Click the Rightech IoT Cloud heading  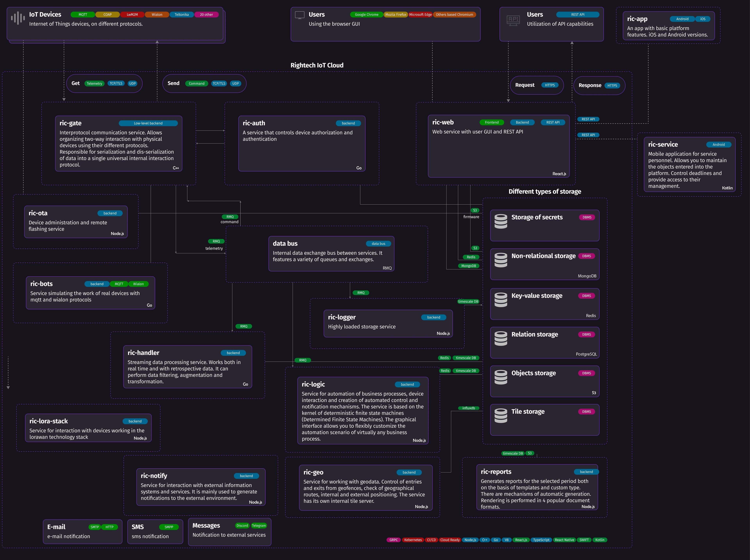[x=317, y=65]
